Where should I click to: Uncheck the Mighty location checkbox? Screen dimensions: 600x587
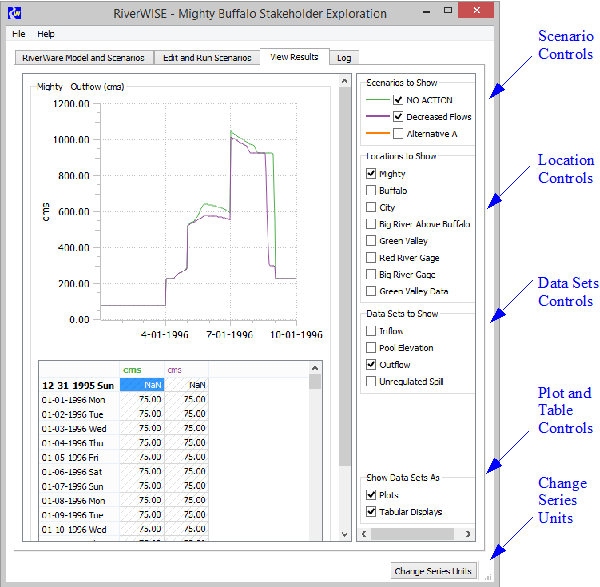pyautogui.click(x=372, y=174)
